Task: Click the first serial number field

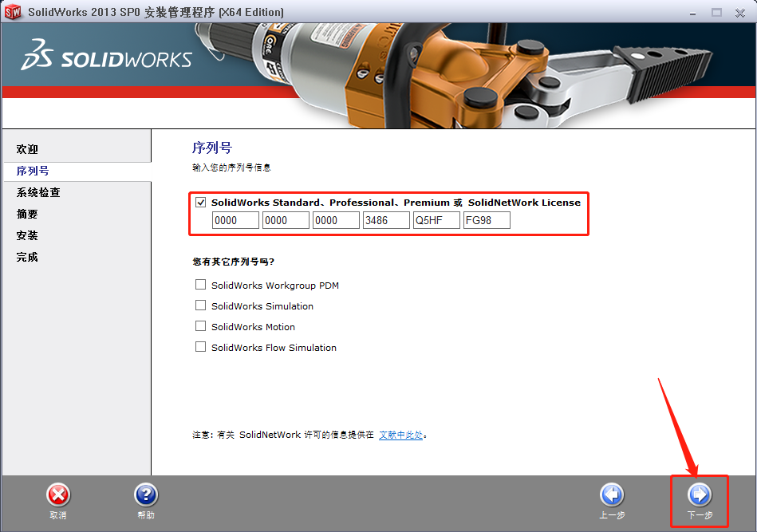Action: [x=235, y=220]
